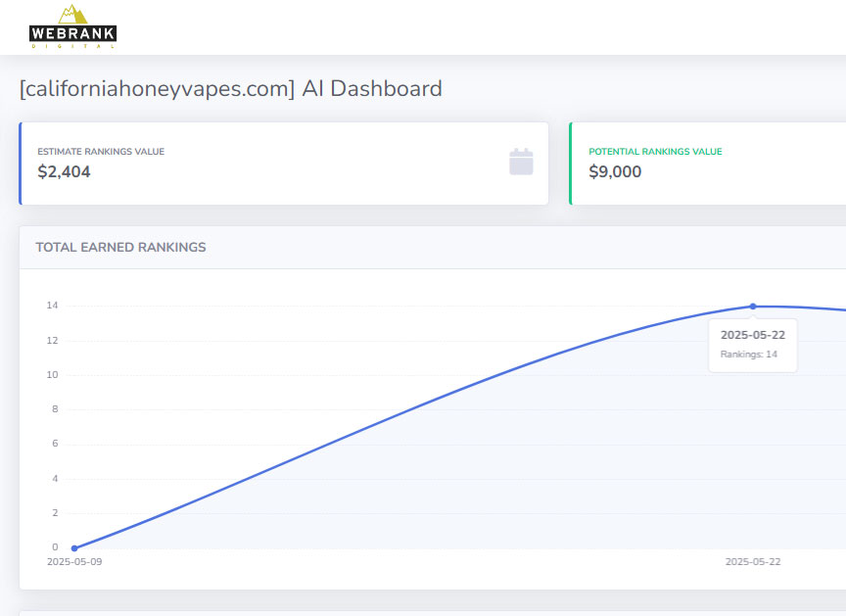This screenshot has width=846, height=616.
Task: Click the 0 label on the y-axis
Action: (55, 547)
